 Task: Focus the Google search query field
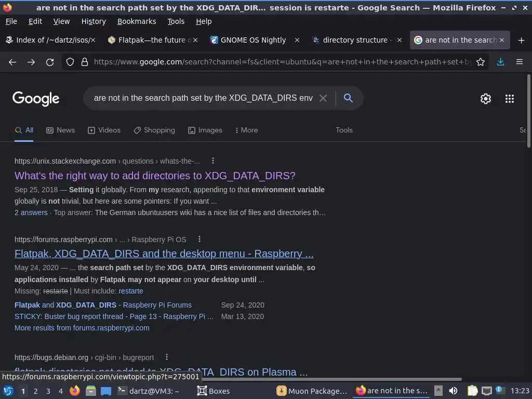pos(203,98)
